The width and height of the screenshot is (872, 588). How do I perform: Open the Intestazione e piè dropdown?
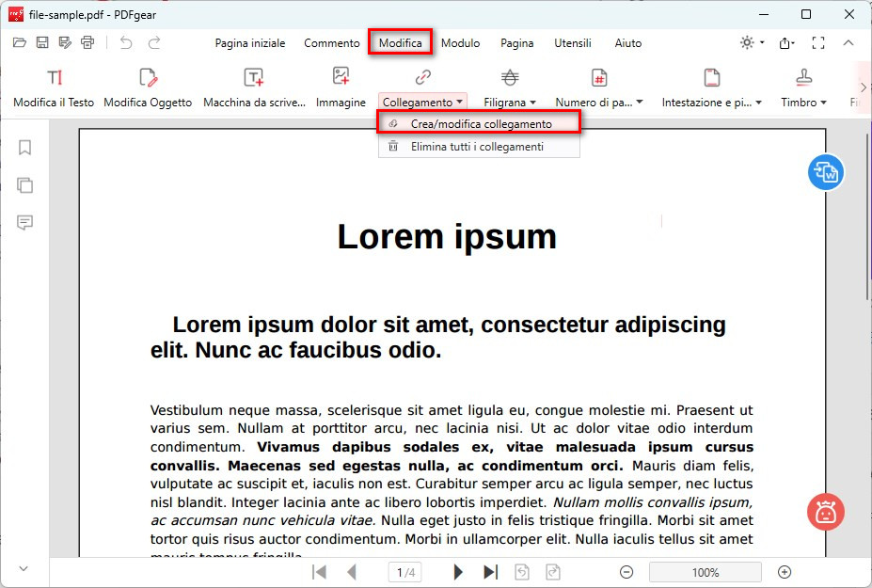click(712, 102)
